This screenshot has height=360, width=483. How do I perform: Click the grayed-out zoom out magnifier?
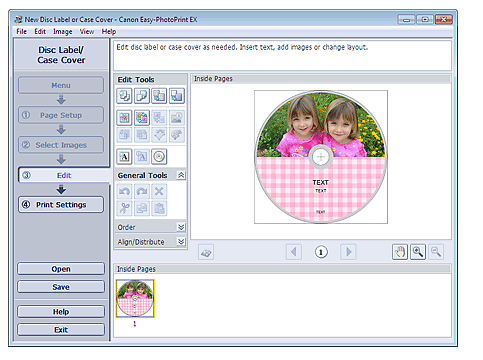[x=436, y=252]
